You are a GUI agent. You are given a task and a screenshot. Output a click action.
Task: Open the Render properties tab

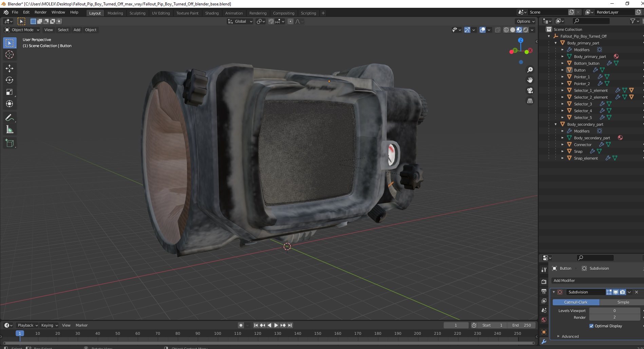[544, 282]
